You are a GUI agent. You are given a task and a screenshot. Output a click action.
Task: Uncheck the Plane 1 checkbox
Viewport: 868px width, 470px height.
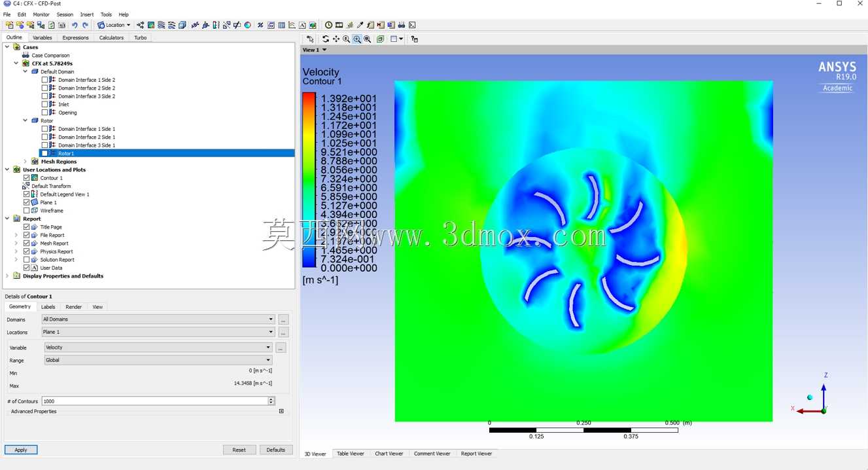click(x=27, y=202)
